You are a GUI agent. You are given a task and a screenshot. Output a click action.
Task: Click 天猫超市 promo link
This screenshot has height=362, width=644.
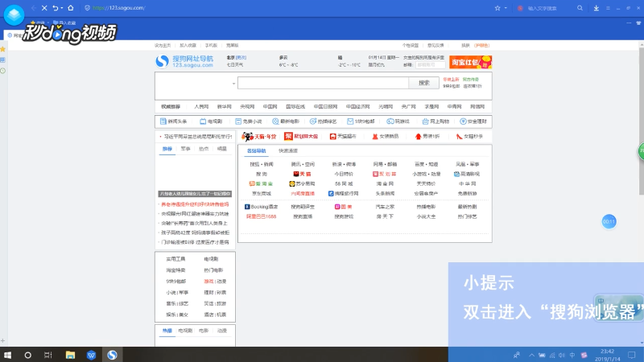(x=343, y=136)
